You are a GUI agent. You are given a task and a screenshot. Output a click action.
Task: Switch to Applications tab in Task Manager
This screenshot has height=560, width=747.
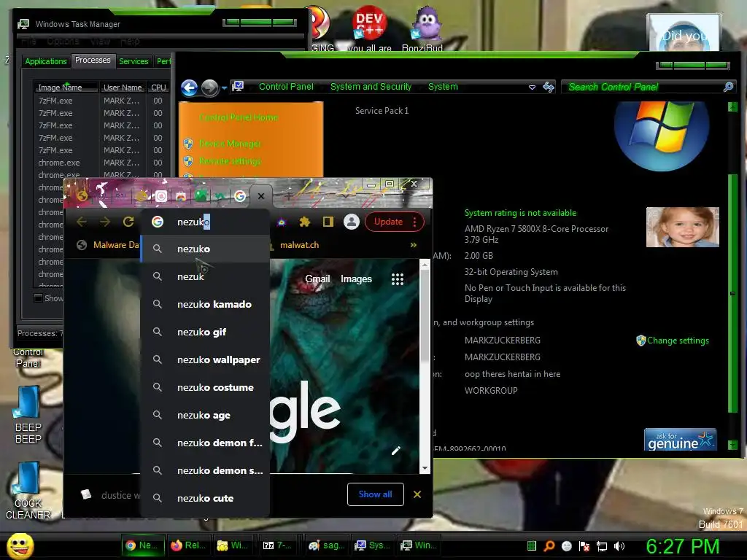pos(46,61)
